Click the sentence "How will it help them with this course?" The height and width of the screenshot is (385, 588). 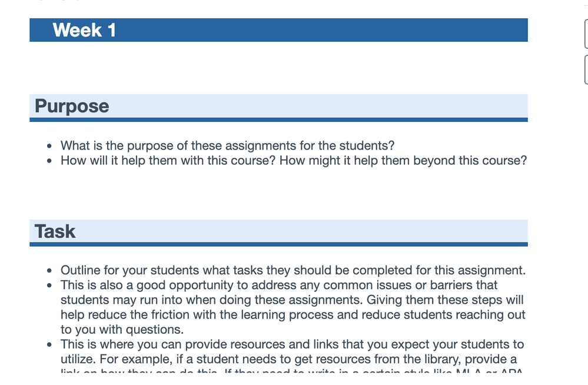tap(168, 161)
